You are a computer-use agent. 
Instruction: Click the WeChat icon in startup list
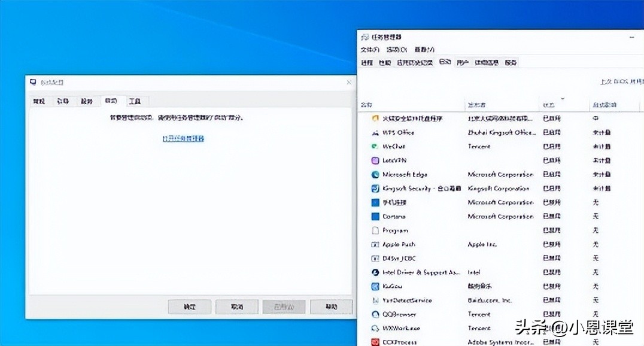tap(375, 146)
